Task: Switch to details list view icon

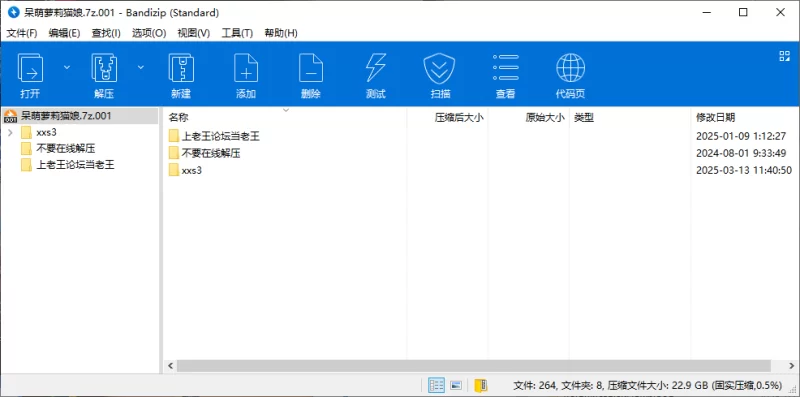Action: pos(437,385)
